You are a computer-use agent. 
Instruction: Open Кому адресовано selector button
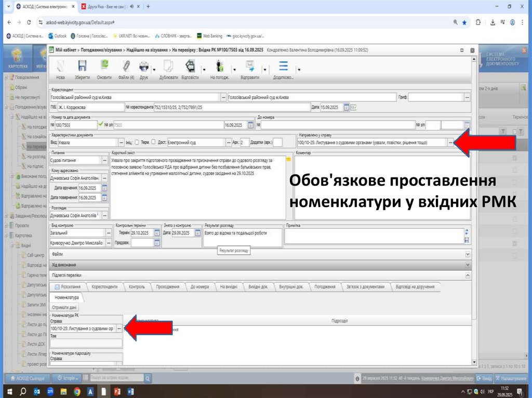105,178
